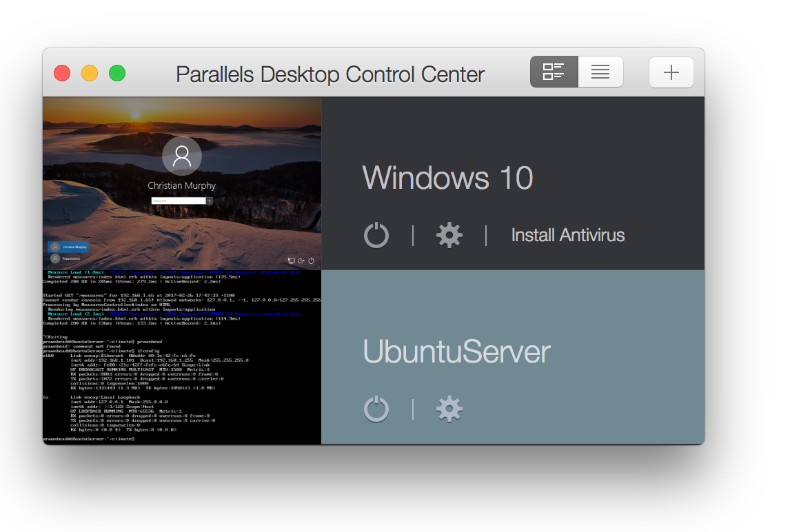Switch to compact list view
This screenshot has height=532, width=790.
[600, 72]
